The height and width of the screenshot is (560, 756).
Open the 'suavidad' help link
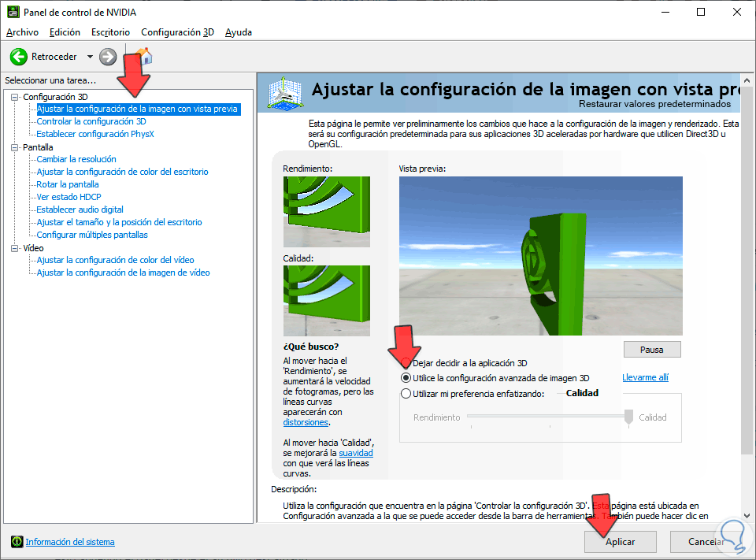pos(356,453)
